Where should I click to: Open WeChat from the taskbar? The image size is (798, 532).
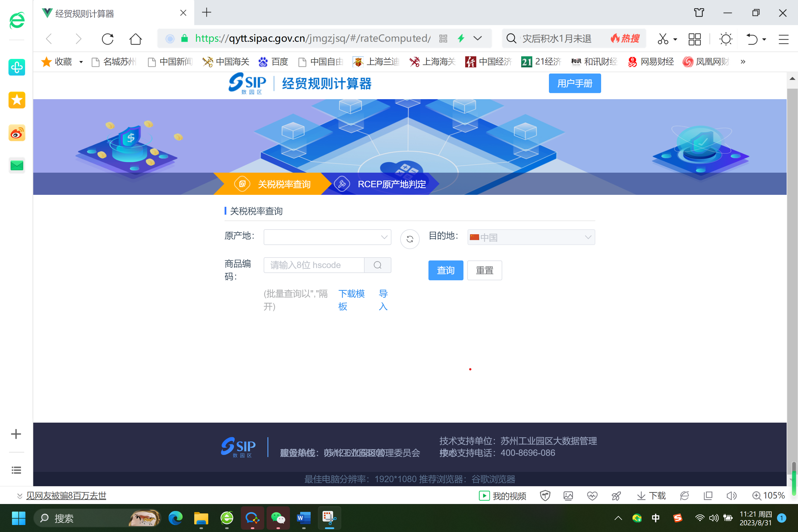(278, 518)
